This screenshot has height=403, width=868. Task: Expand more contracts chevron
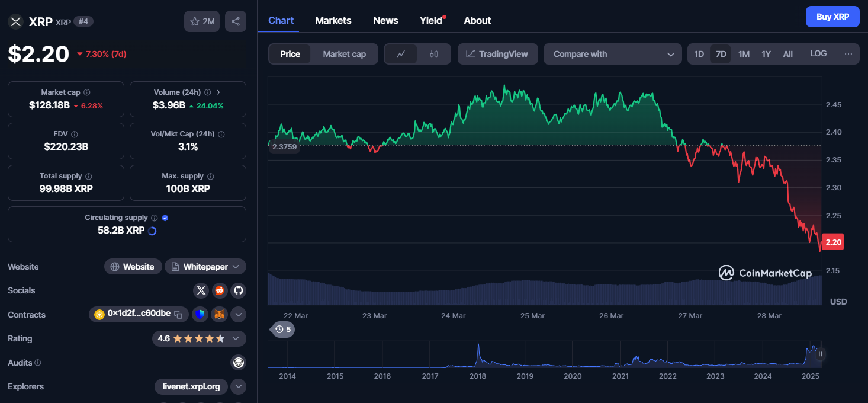tap(238, 314)
